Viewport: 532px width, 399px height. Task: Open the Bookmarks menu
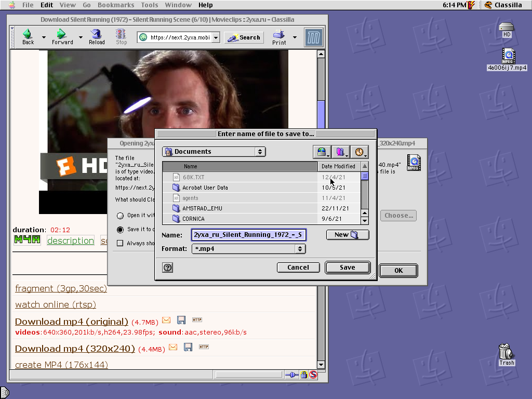[116, 5]
